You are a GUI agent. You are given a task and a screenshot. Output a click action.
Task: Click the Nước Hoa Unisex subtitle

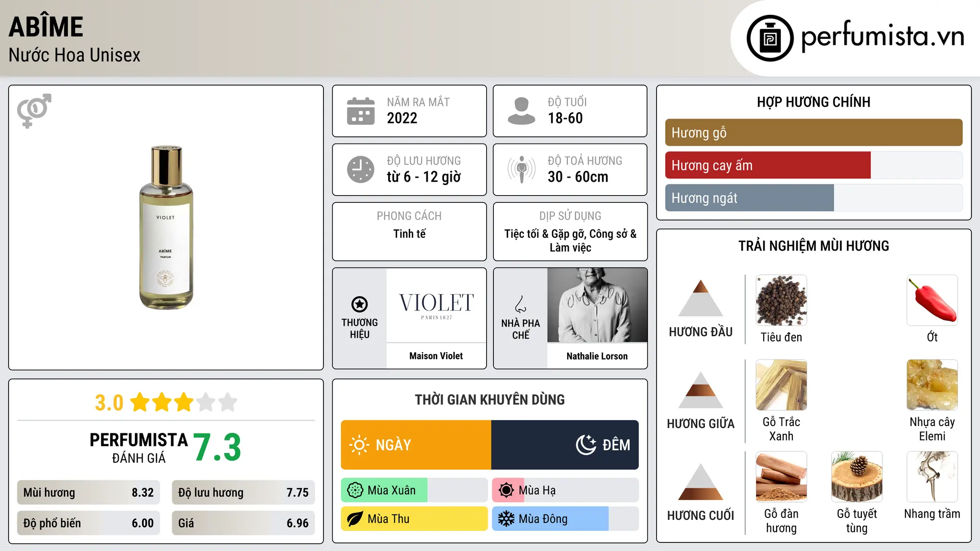click(74, 55)
